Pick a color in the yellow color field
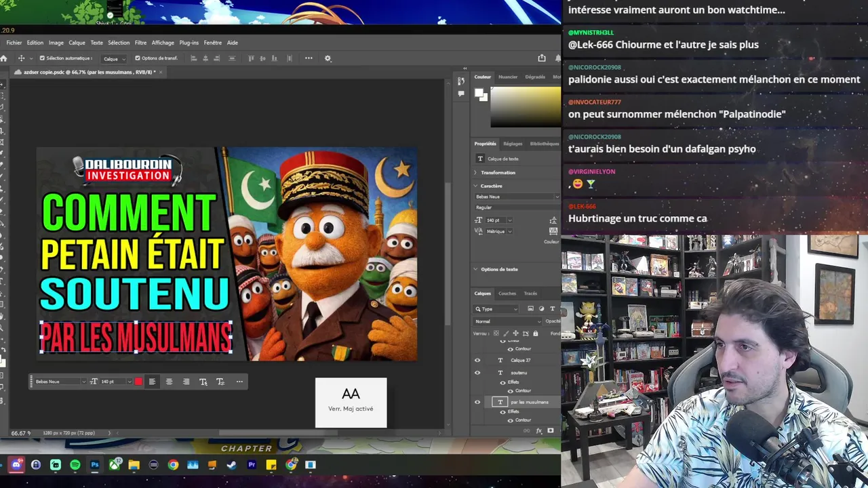 click(x=526, y=107)
